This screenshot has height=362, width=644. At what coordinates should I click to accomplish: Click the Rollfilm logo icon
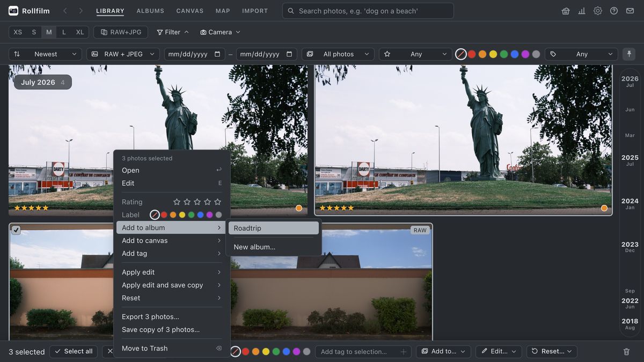point(13,11)
